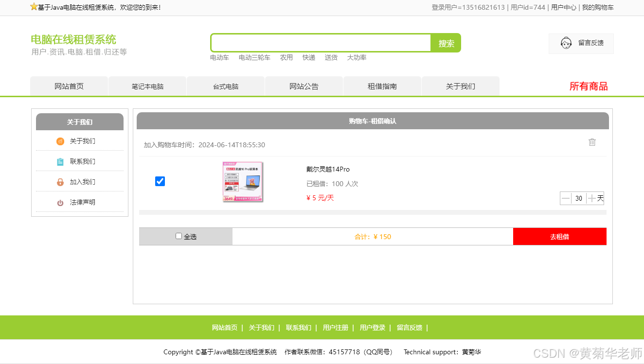
Task: Click the 送货 search suggestion
Action: (x=331, y=57)
